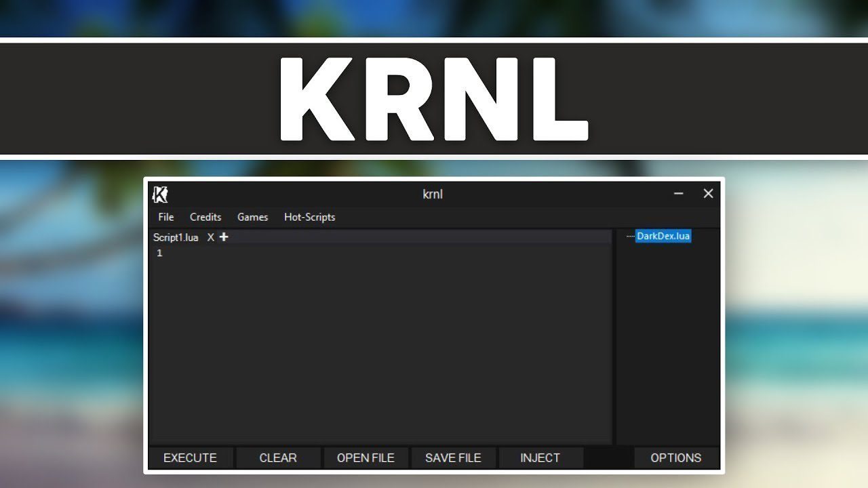The width and height of the screenshot is (868, 488).
Task: Switch to the Script1.lua tab
Action: point(175,237)
